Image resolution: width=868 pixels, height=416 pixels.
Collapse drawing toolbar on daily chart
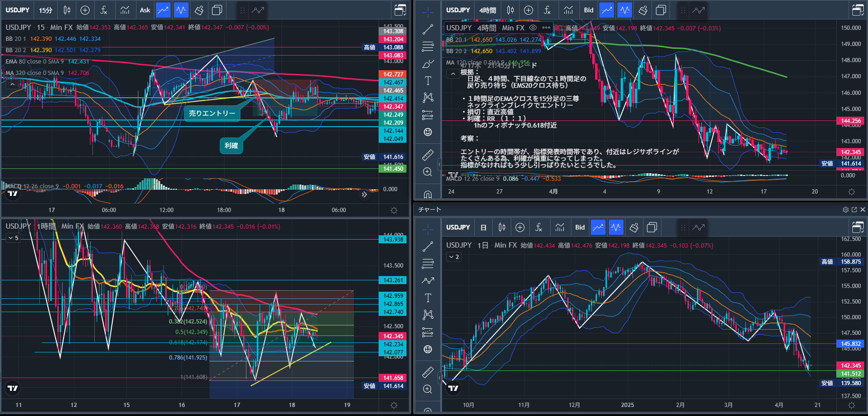(439, 378)
